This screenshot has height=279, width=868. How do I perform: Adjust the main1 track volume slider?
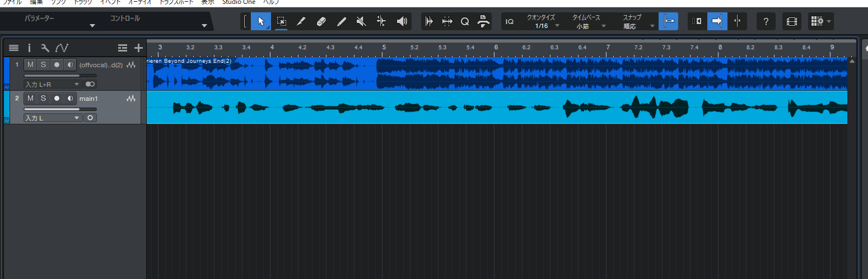click(x=60, y=109)
